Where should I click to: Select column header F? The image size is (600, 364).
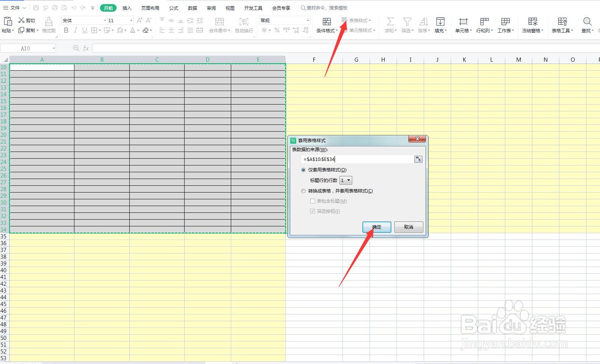click(x=314, y=59)
